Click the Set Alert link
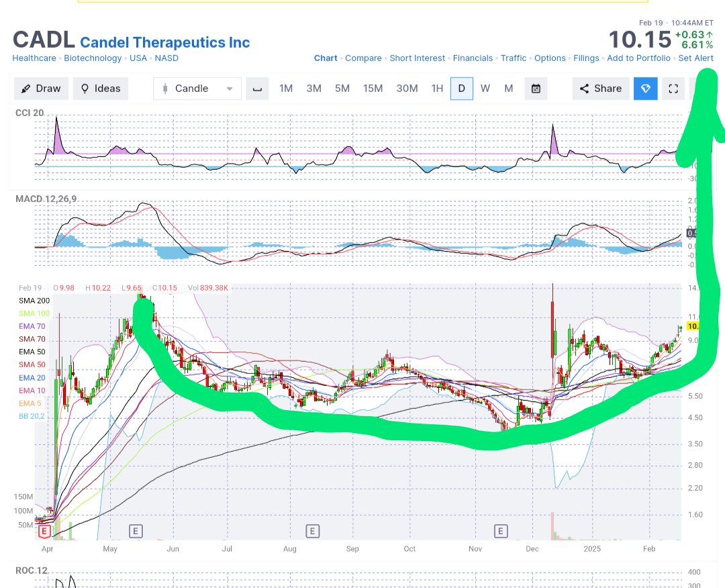Screen dimensions: 725x588 (x=696, y=58)
